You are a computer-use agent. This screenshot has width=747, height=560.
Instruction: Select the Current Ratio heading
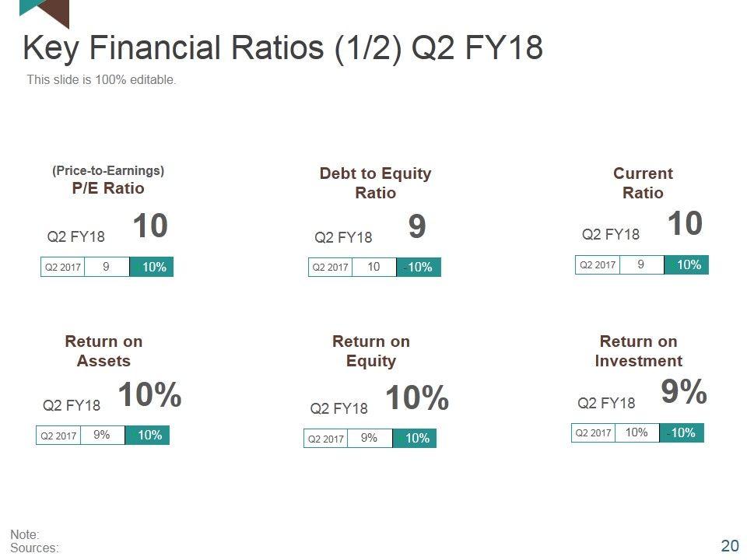click(643, 183)
